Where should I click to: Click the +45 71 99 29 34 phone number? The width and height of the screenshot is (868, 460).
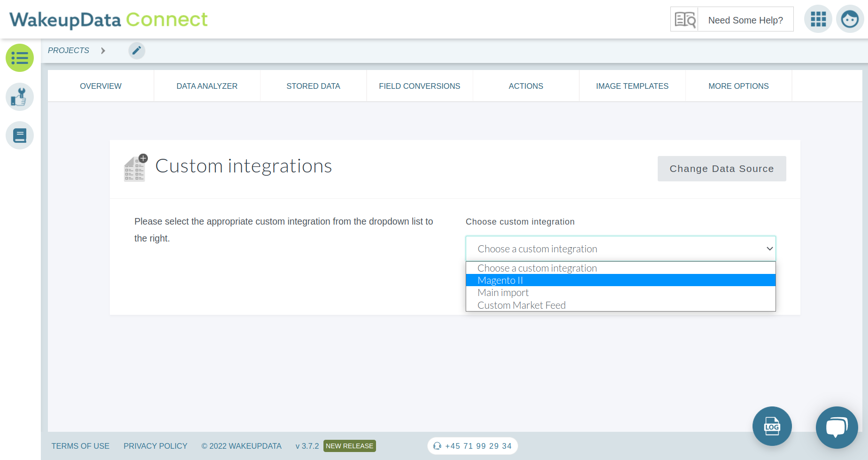tap(478, 446)
